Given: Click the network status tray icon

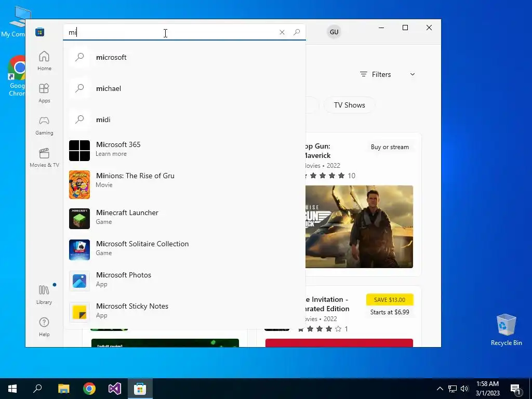Looking at the screenshot, I should [x=453, y=389].
